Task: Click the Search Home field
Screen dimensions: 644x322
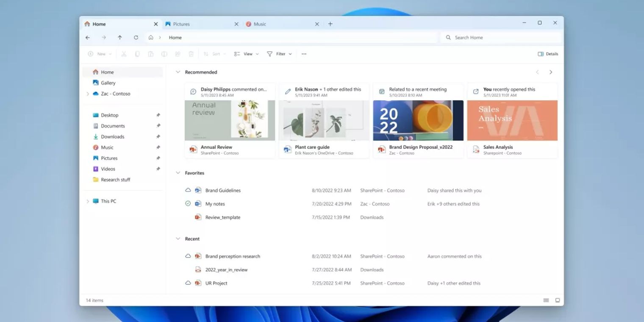Action: [502, 37]
